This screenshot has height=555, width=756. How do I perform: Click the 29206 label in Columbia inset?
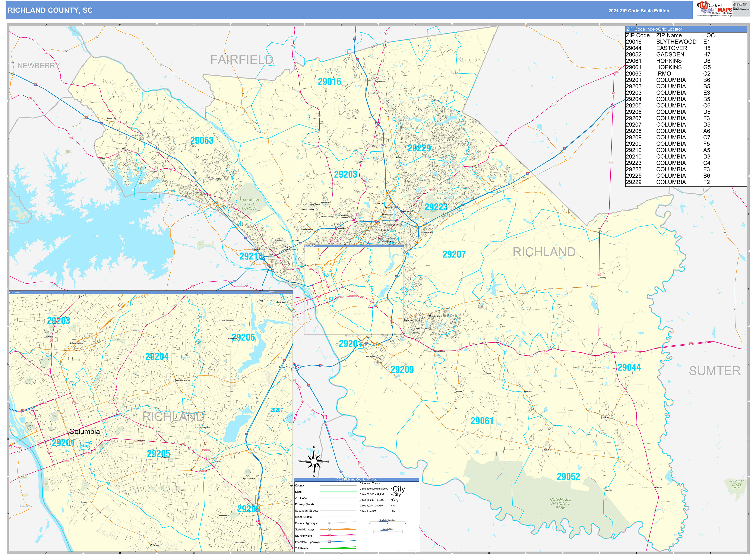[x=243, y=337]
